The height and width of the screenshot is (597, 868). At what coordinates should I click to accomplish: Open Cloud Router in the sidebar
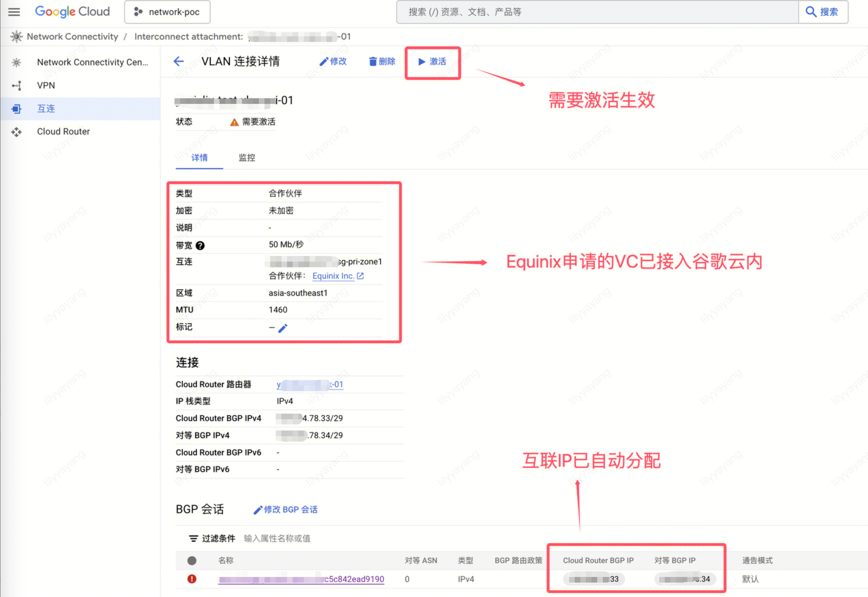pyautogui.click(x=63, y=131)
